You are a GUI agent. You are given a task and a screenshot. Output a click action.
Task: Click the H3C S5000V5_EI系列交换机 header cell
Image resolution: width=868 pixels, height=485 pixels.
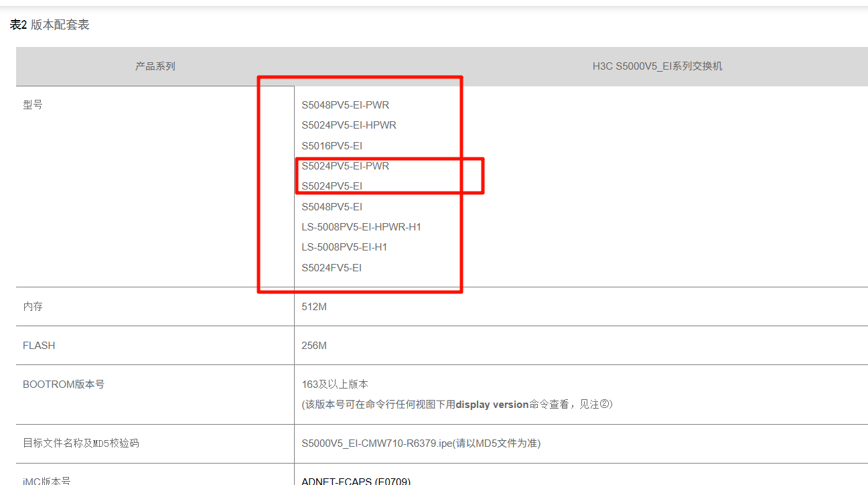coord(657,66)
